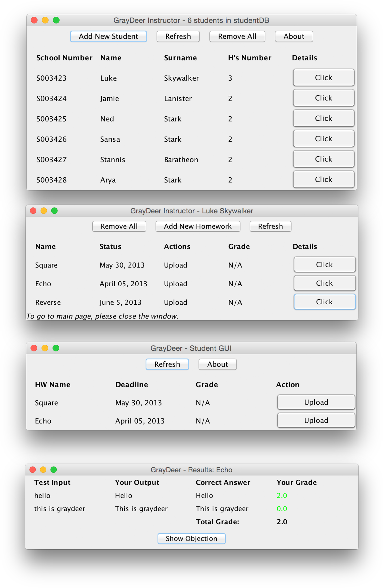
Task: Remove all homeworks for Luke Skywalker
Action: 119,226
